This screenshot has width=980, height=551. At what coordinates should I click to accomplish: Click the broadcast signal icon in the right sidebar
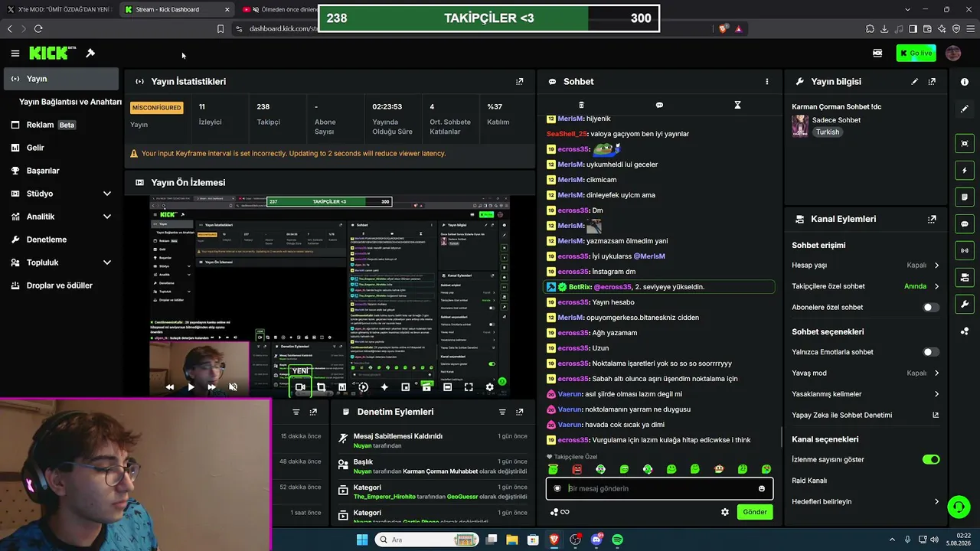[965, 250]
